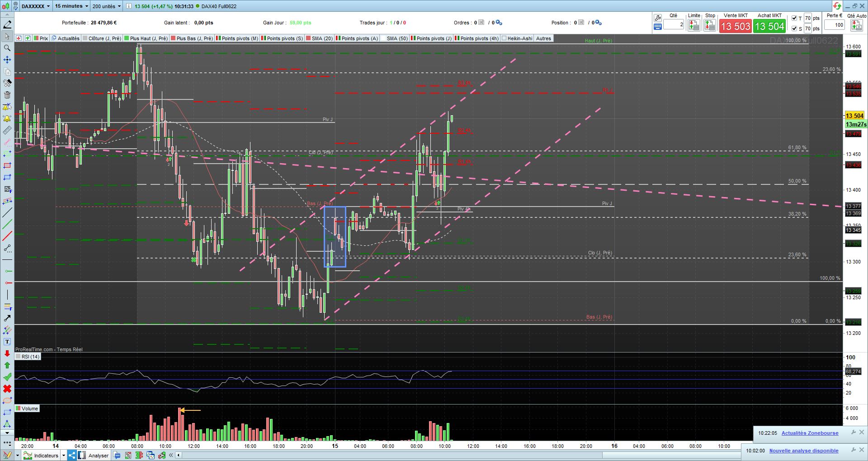Add a red cross marker
This screenshot has width=868, height=461.
7,389
